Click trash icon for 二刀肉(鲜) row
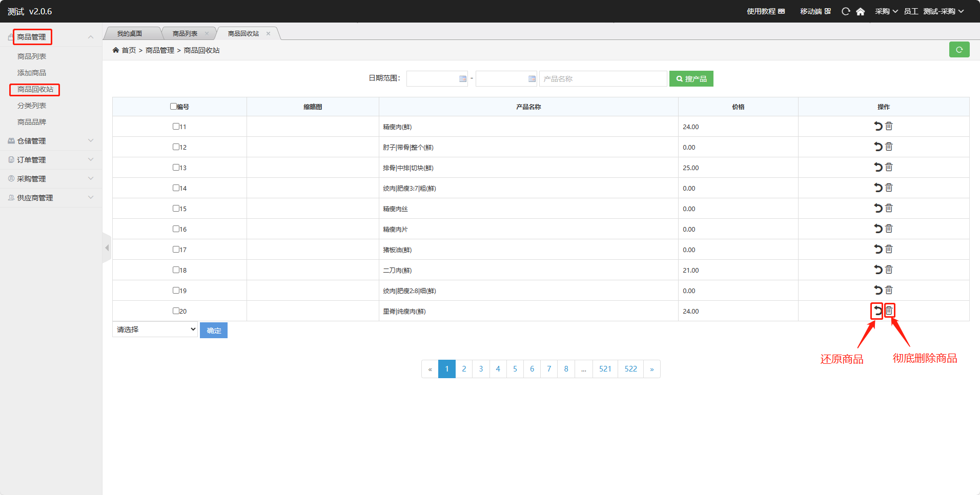 point(889,270)
